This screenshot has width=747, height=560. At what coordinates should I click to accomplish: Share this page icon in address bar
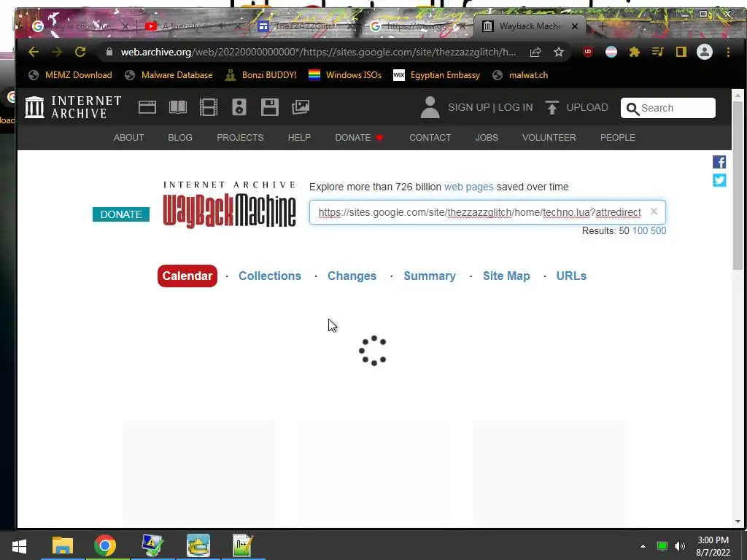pos(535,52)
